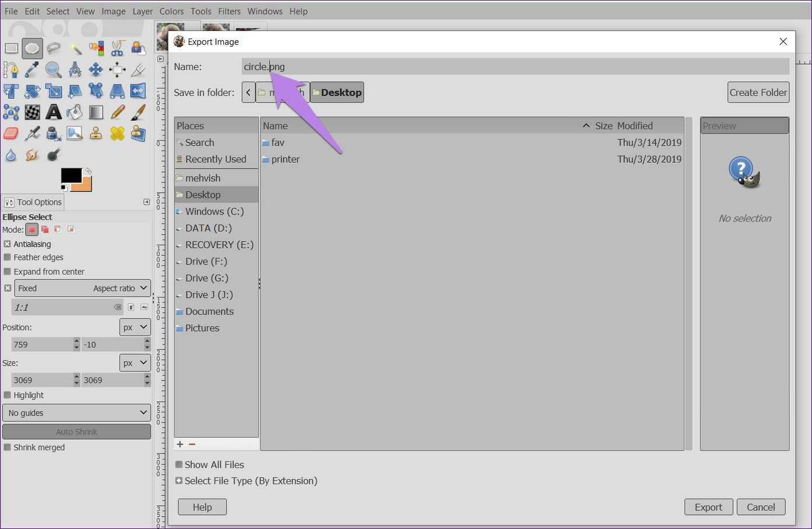Viewport: 812px width, 529px height.
Task: Select the Alignment tool
Action: [117, 70]
